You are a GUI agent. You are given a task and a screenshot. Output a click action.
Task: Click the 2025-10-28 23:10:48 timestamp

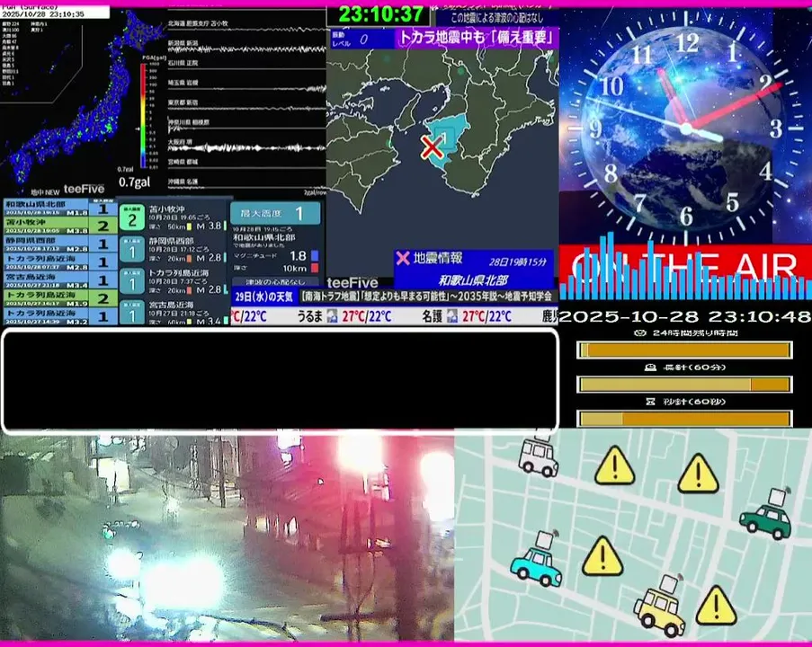[x=685, y=315]
